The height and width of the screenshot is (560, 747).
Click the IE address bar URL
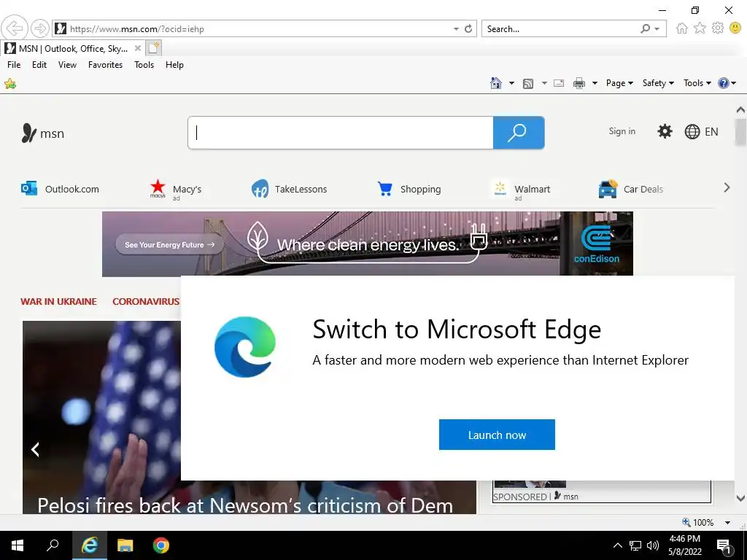pyautogui.click(x=136, y=29)
